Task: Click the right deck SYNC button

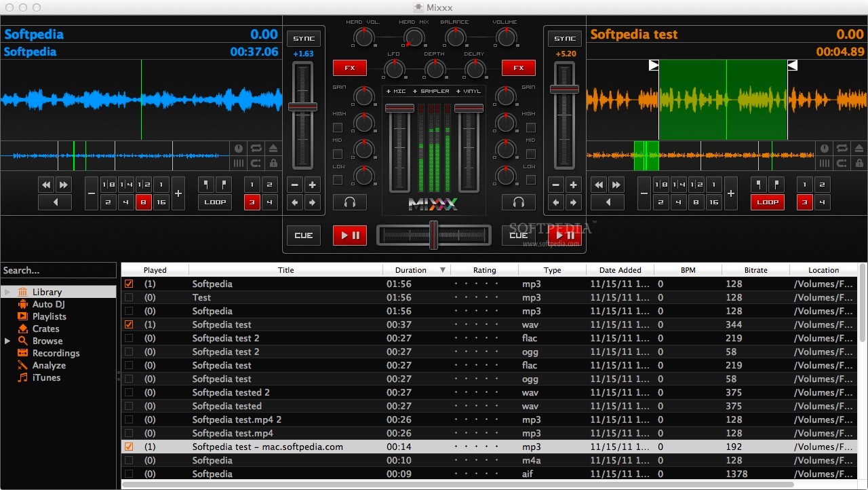Action: tap(565, 39)
